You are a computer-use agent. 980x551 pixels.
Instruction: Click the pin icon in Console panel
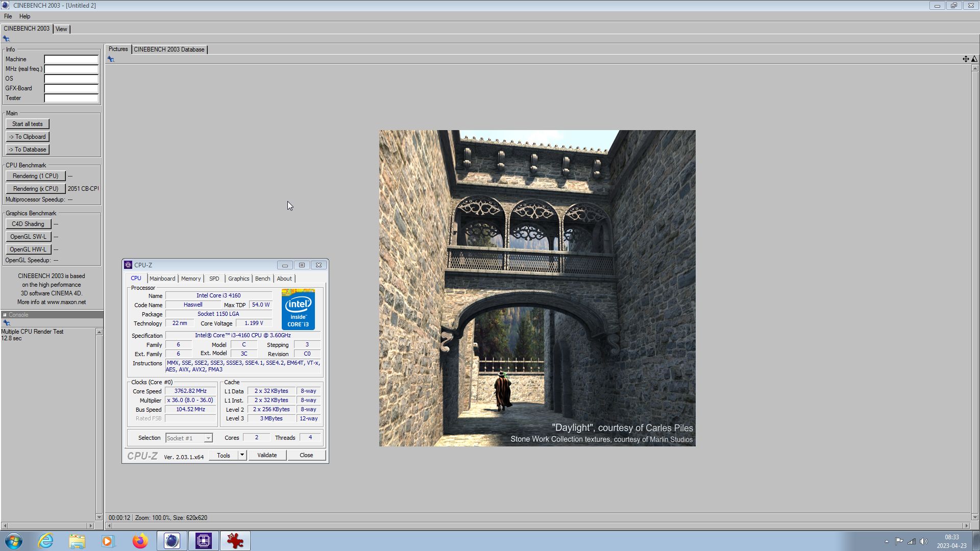point(7,323)
